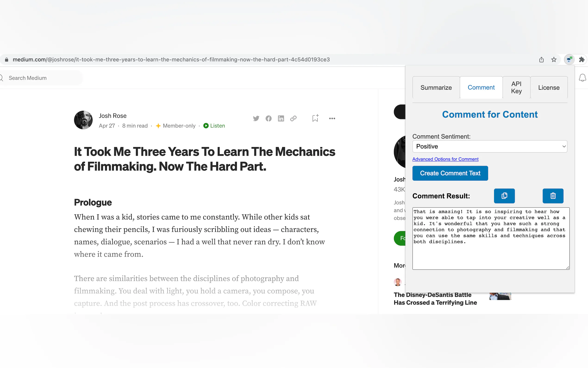Copy article link via chain icon
Viewport: 588px width, 368px height.
[x=293, y=118]
